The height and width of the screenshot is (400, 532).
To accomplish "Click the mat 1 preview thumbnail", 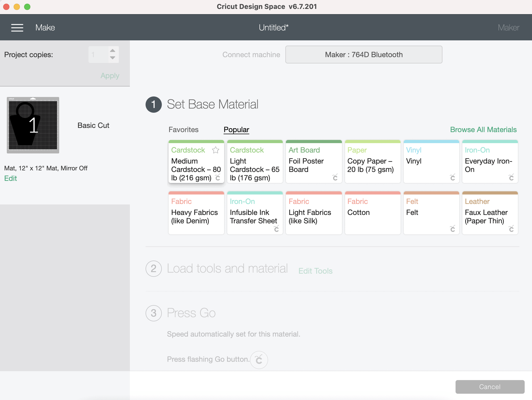I will (x=33, y=125).
